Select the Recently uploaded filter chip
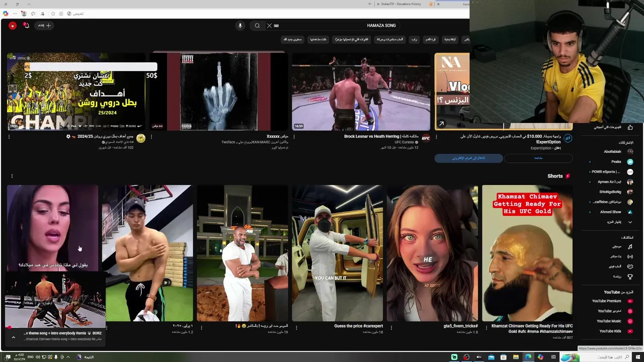 pyautogui.click(x=352, y=39)
